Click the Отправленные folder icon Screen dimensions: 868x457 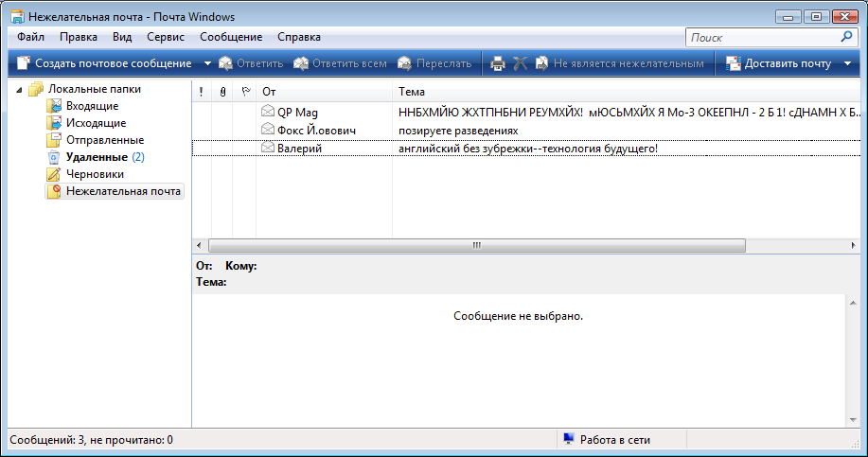click(54, 140)
